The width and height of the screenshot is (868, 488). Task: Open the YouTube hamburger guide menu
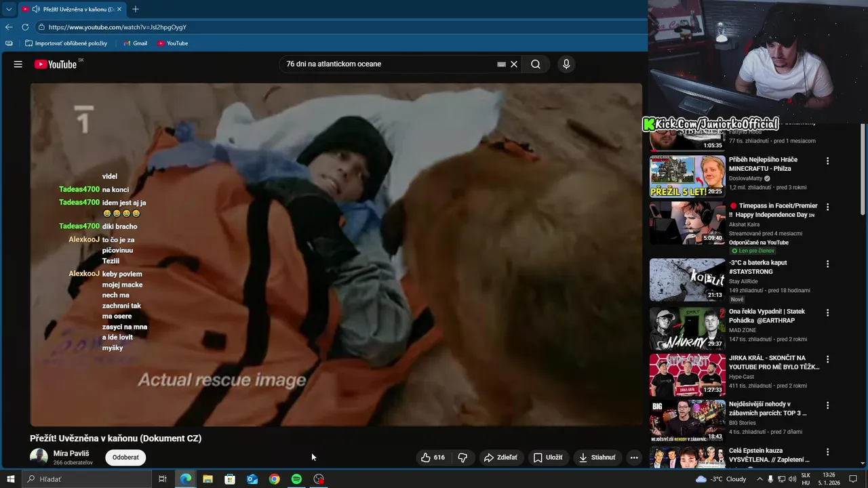18,64
